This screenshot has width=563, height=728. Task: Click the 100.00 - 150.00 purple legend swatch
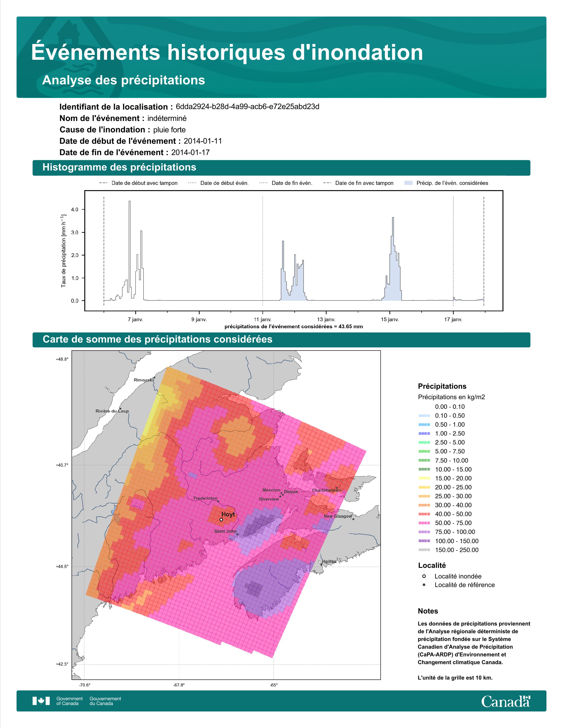[x=424, y=541]
